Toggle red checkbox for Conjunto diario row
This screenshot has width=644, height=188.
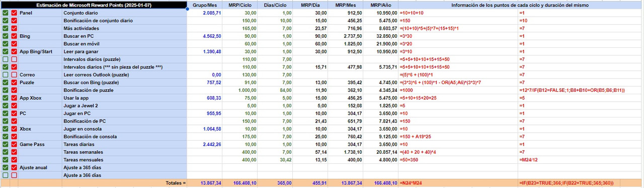tap(14, 13)
